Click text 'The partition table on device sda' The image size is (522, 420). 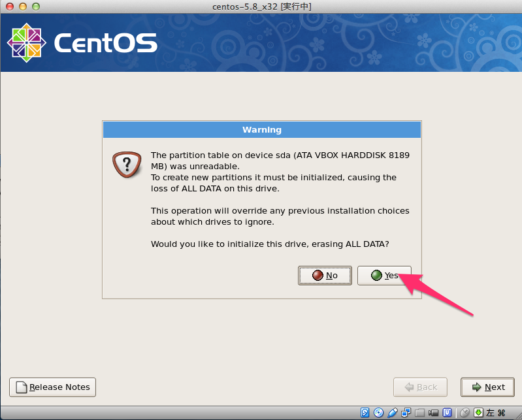[221, 155]
